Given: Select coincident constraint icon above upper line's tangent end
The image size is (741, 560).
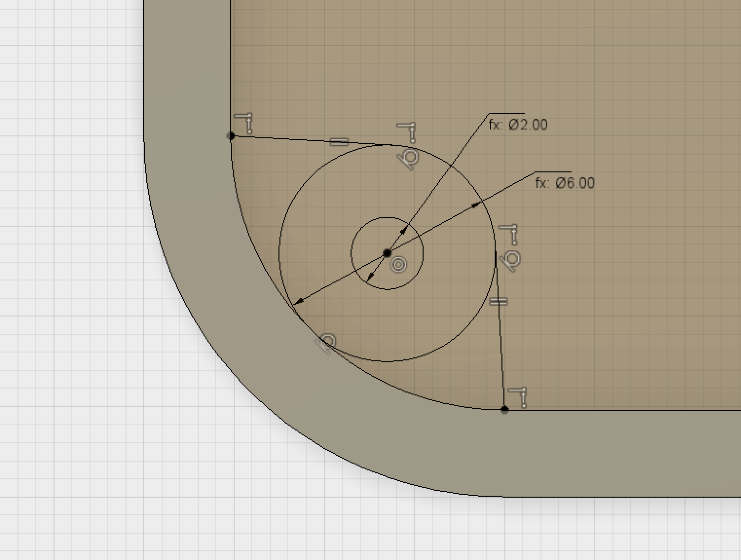Looking at the screenshot, I should [407, 133].
